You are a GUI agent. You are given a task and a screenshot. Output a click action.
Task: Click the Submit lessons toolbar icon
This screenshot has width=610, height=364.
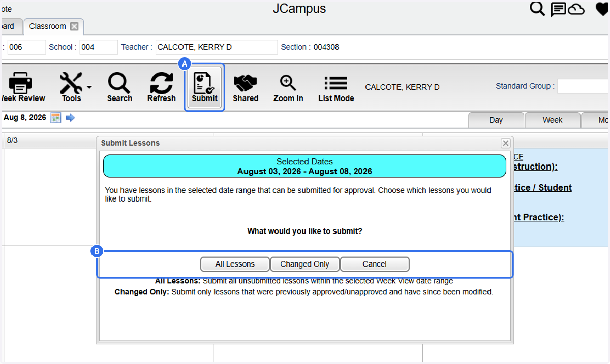point(204,87)
